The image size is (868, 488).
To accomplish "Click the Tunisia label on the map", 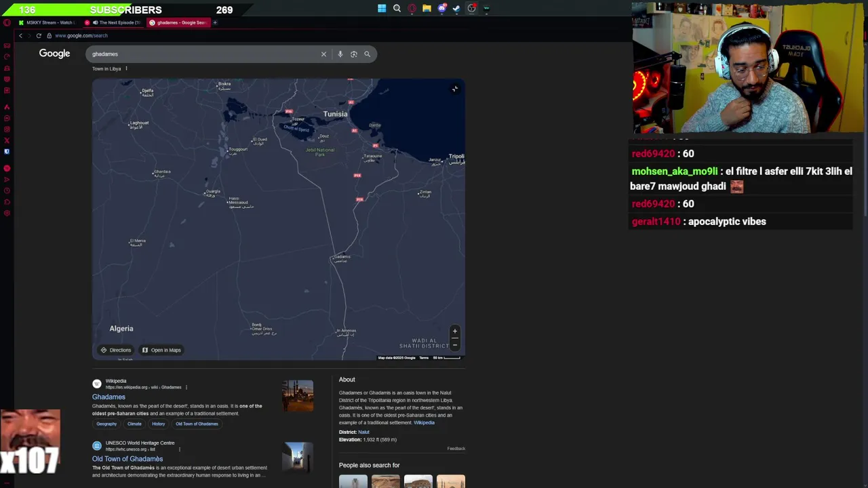I will pyautogui.click(x=335, y=114).
